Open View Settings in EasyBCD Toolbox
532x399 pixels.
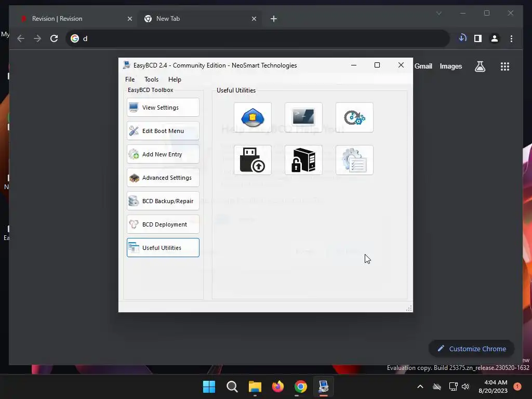coord(163,107)
